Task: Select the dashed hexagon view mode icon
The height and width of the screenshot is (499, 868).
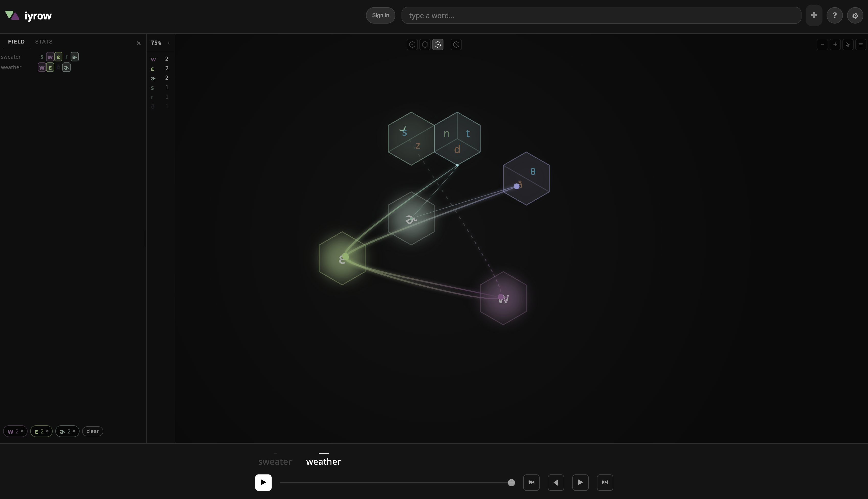Action: coord(438,45)
